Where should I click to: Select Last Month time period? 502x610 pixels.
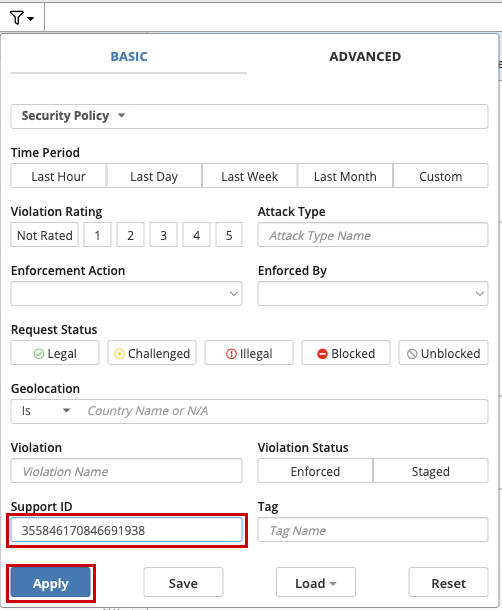click(x=345, y=176)
